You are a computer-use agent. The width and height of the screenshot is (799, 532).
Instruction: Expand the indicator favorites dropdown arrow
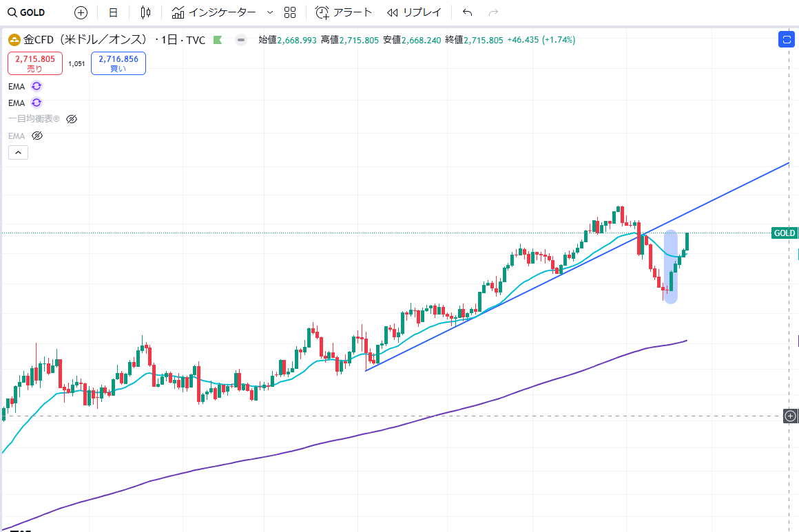pos(269,12)
